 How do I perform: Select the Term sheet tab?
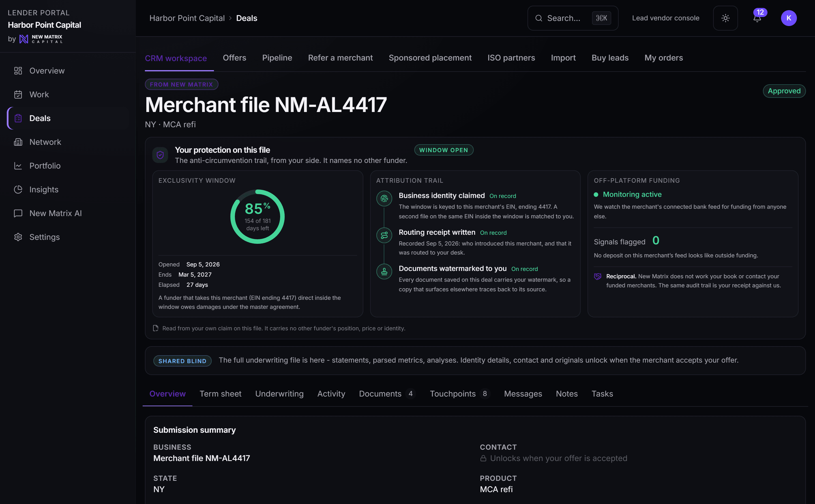coord(220,394)
